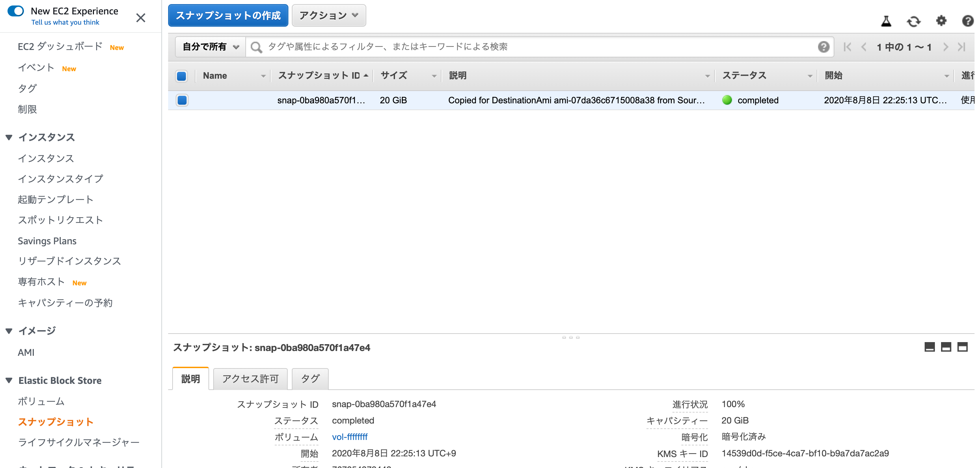Toggle the select-all header checkbox
The height and width of the screenshot is (468, 980).
click(x=181, y=76)
